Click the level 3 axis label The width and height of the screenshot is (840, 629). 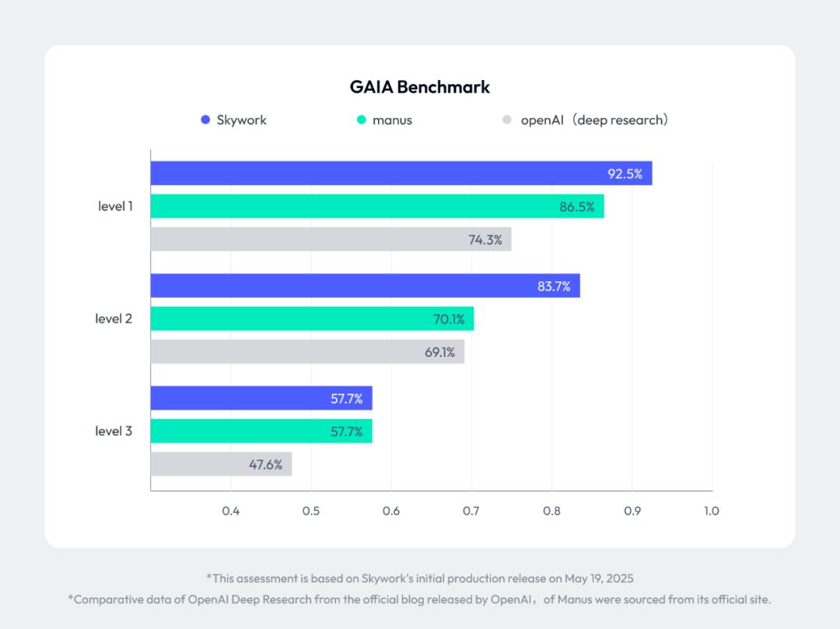pyautogui.click(x=114, y=431)
